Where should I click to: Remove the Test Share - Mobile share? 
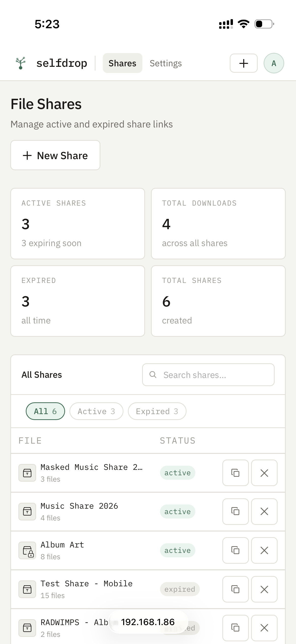[264, 589]
